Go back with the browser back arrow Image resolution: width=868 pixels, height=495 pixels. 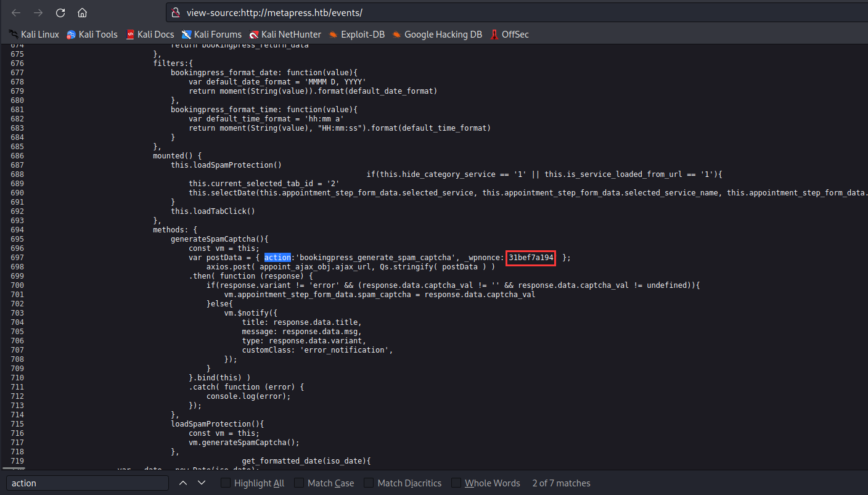16,13
